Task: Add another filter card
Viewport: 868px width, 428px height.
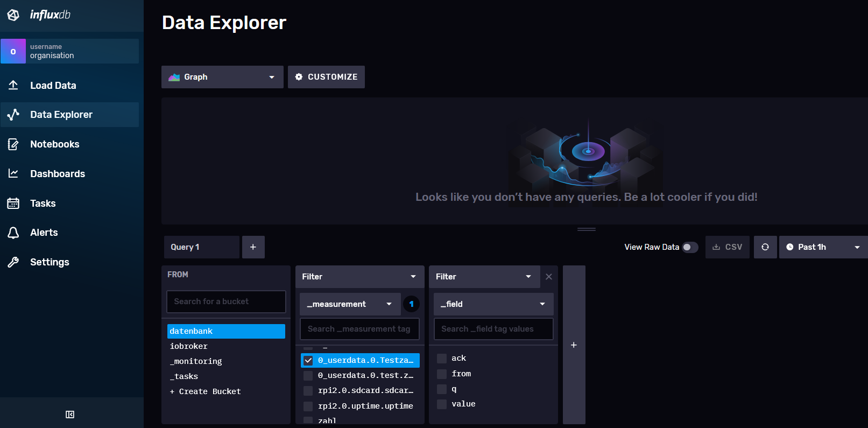Action: 574,345
